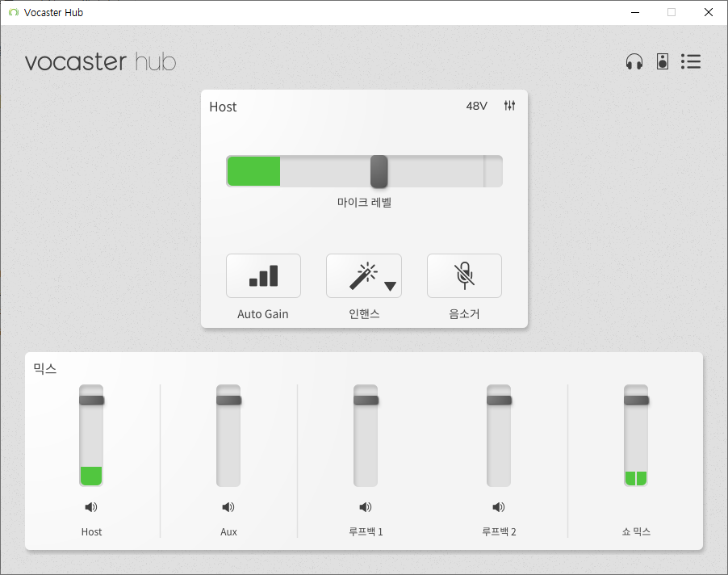This screenshot has width=728, height=575.
Task: Click the 루프백 1 fader handle
Action: 366,400
